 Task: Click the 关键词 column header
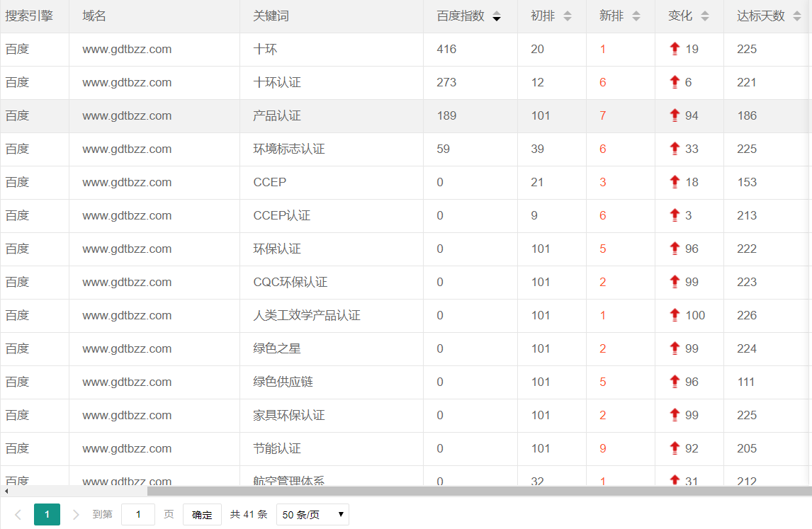coord(271,16)
